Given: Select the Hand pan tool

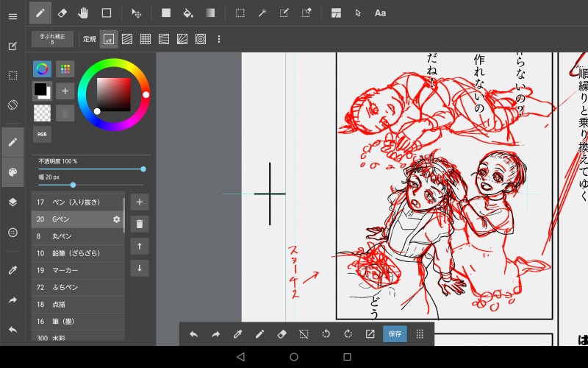Looking at the screenshot, I should point(84,13).
